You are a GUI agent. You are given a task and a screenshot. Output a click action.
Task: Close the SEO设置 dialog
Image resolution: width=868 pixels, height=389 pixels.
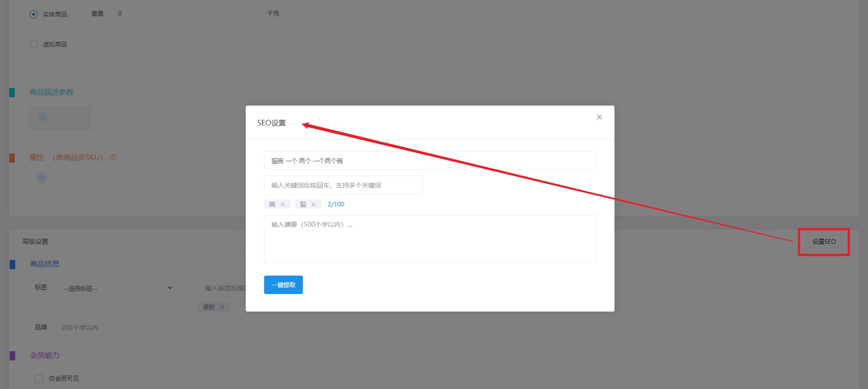pos(599,117)
